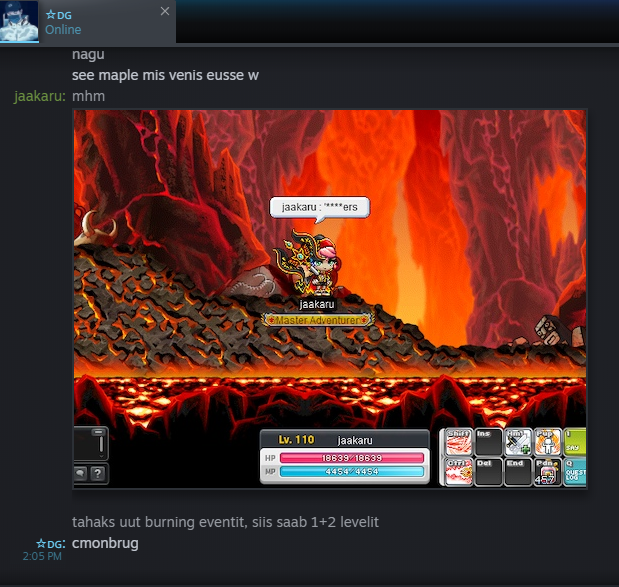Click the message 'nagu'
This screenshot has height=587, width=619.
(88, 54)
